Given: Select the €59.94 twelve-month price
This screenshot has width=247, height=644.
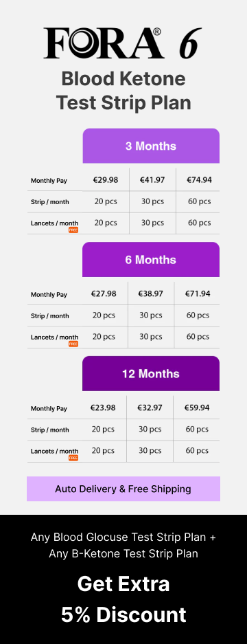Looking at the screenshot, I should pos(197,408).
